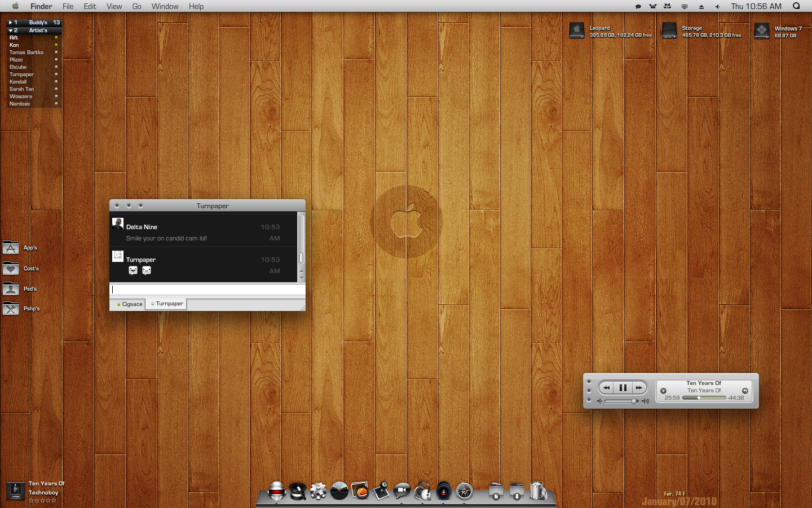The width and height of the screenshot is (812, 508).
Task: Open the Trash in the dock
Action: point(538,491)
